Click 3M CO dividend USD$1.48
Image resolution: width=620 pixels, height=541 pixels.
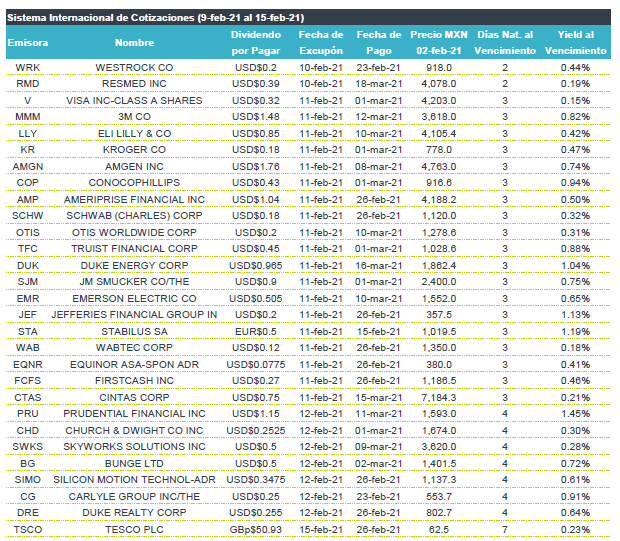256,117
